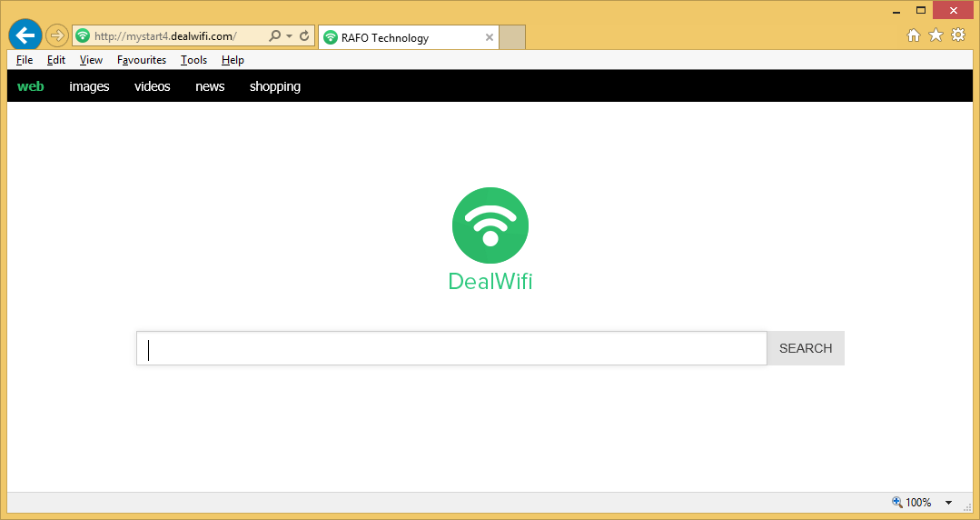
Task: Switch to shopping search category
Action: (275, 86)
